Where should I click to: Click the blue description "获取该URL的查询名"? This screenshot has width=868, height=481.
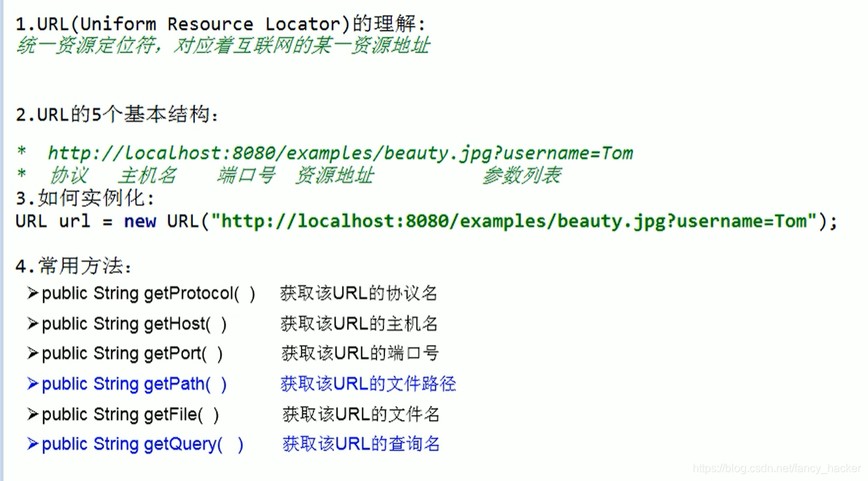coord(361,445)
